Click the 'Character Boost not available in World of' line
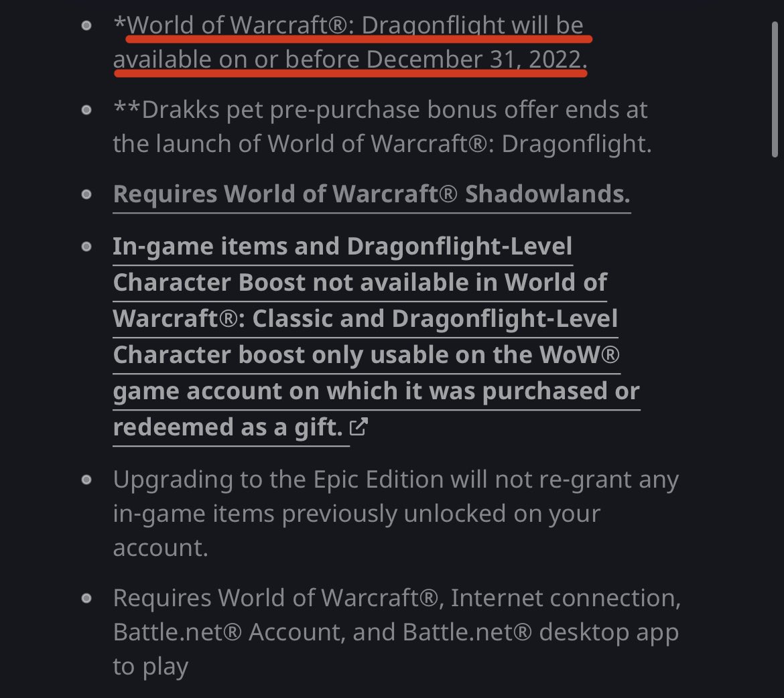Viewport: 784px width, 698px height. [x=360, y=283]
